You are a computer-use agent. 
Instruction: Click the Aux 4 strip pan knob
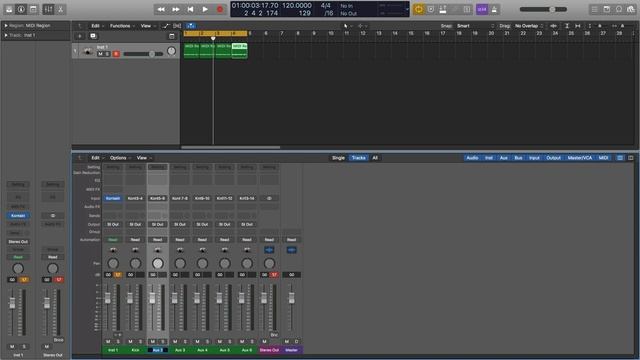point(202,264)
